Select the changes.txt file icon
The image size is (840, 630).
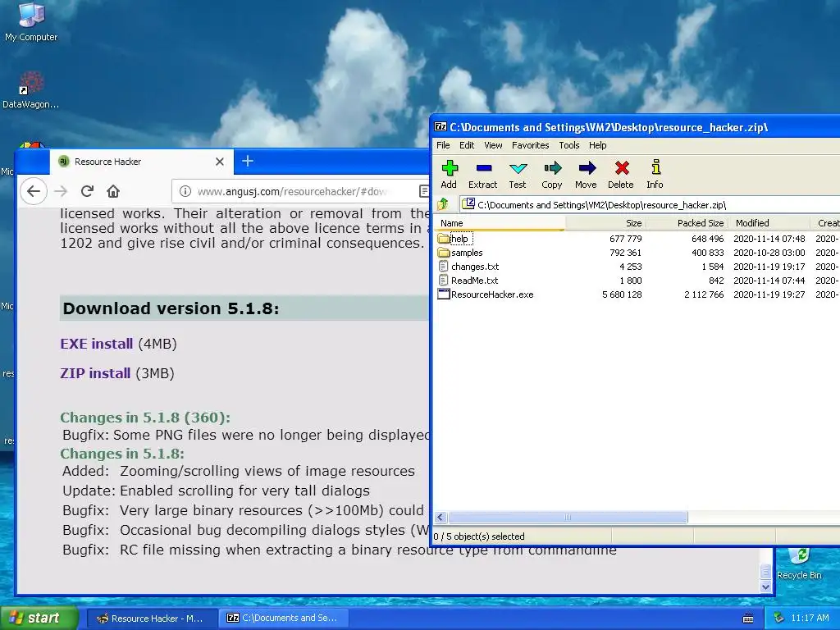pos(443,267)
